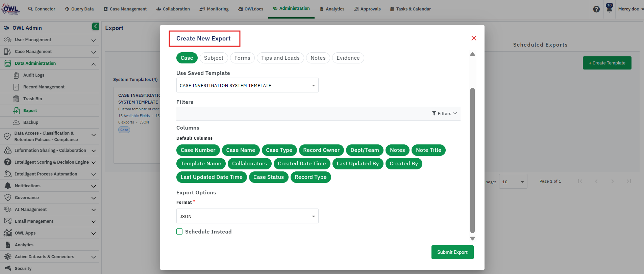This screenshot has height=274, width=644.
Task: Toggle the Record Owner column chip
Action: click(x=321, y=150)
